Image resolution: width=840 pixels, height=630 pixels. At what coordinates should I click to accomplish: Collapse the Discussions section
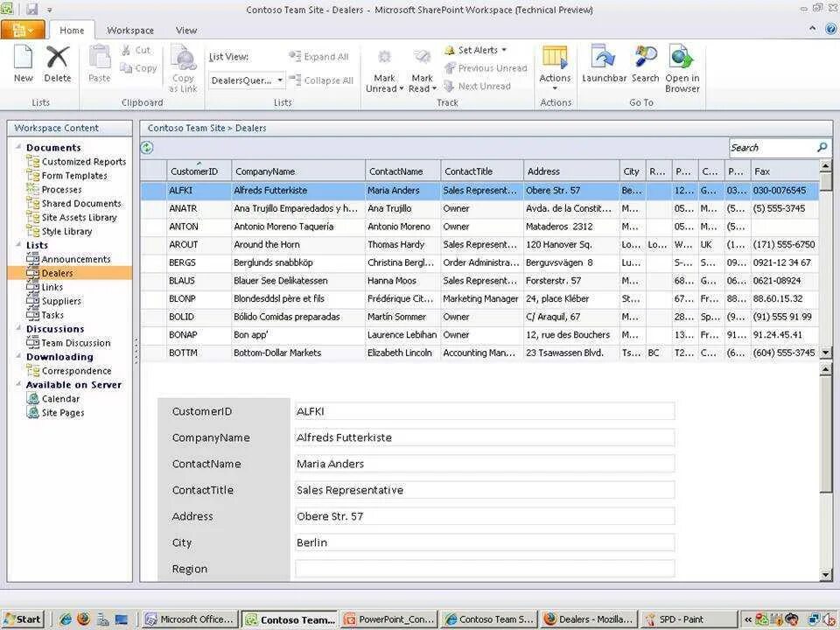coord(18,328)
